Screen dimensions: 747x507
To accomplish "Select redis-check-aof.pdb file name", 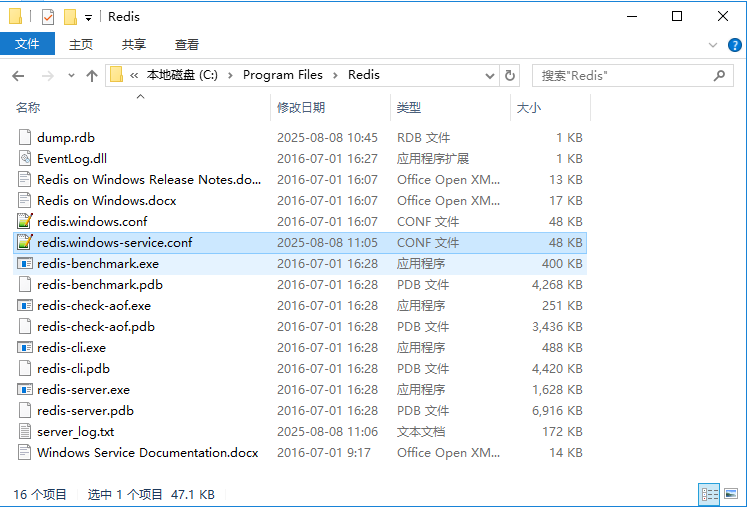I will coord(96,326).
